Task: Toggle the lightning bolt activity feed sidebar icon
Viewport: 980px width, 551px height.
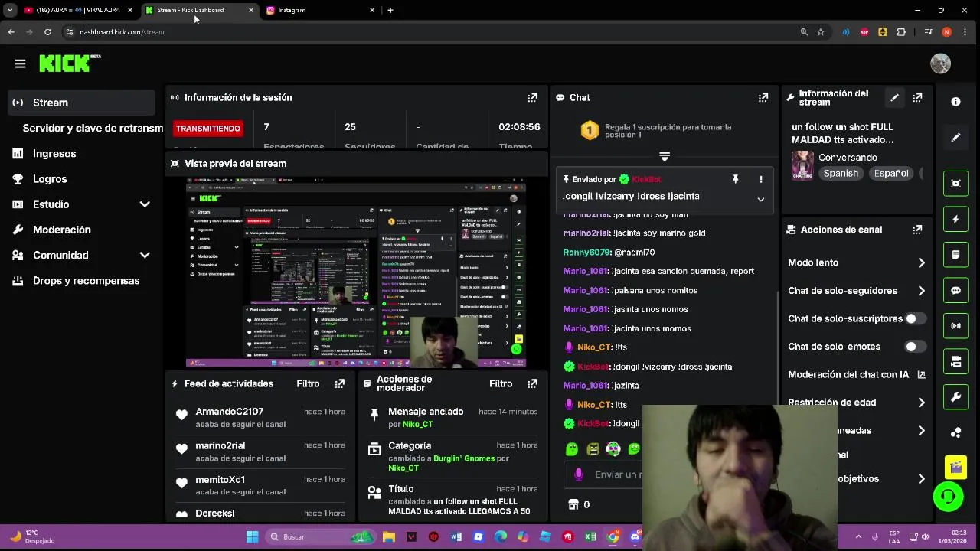Action: [955, 219]
